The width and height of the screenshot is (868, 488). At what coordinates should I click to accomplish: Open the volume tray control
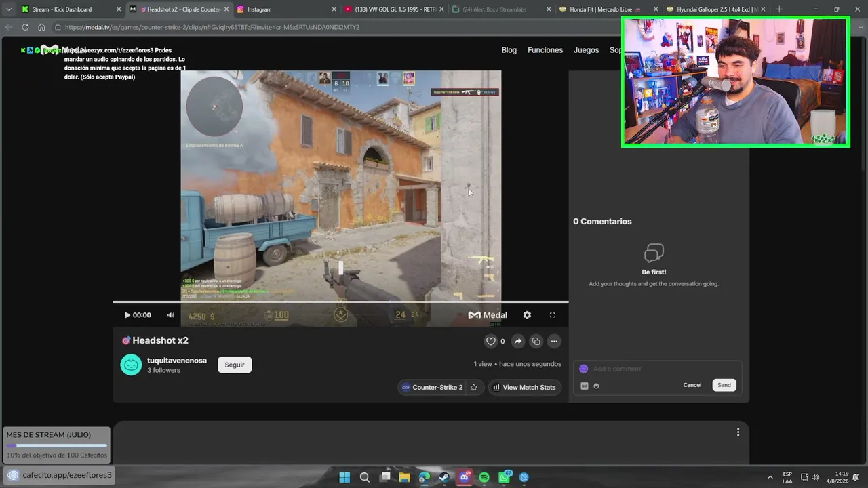[x=816, y=477]
